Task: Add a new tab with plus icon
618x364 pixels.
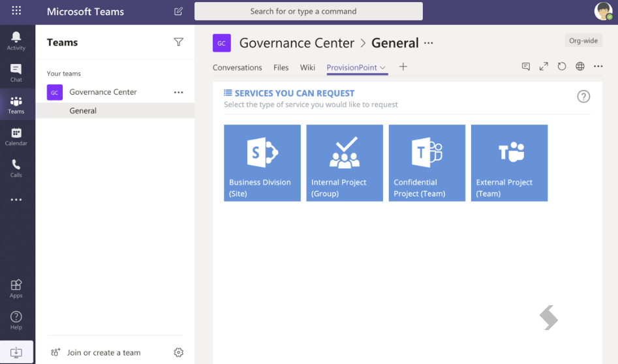Action: pos(403,67)
